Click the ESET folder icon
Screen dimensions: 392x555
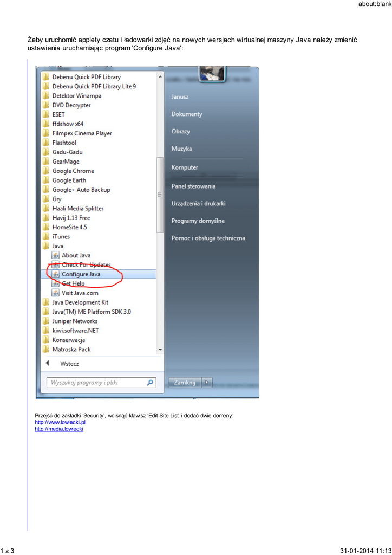click(47, 114)
